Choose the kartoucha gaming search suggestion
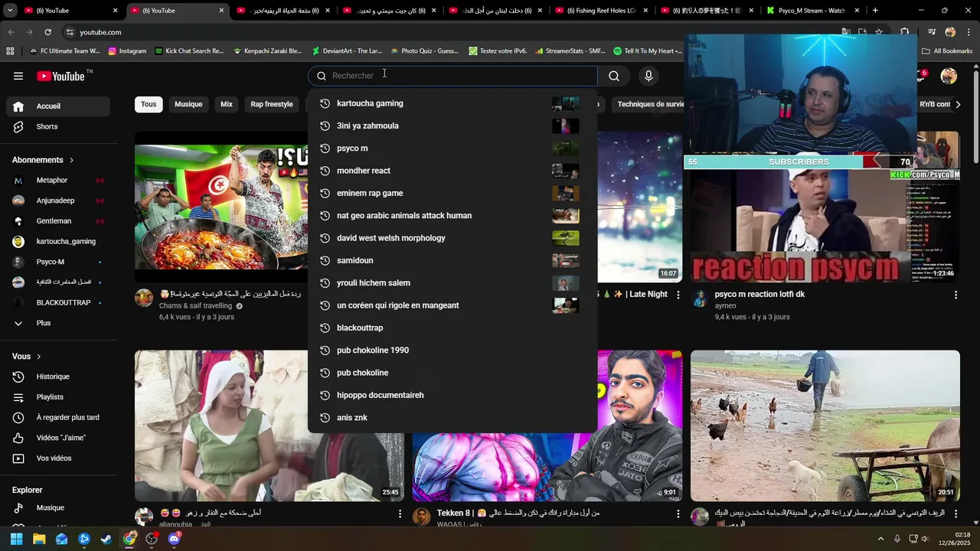Image resolution: width=980 pixels, height=551 pixels. (452, 103)
